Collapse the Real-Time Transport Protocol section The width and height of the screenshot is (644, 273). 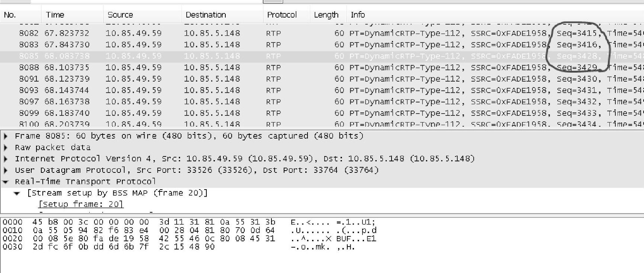click(x=6, y=182)
